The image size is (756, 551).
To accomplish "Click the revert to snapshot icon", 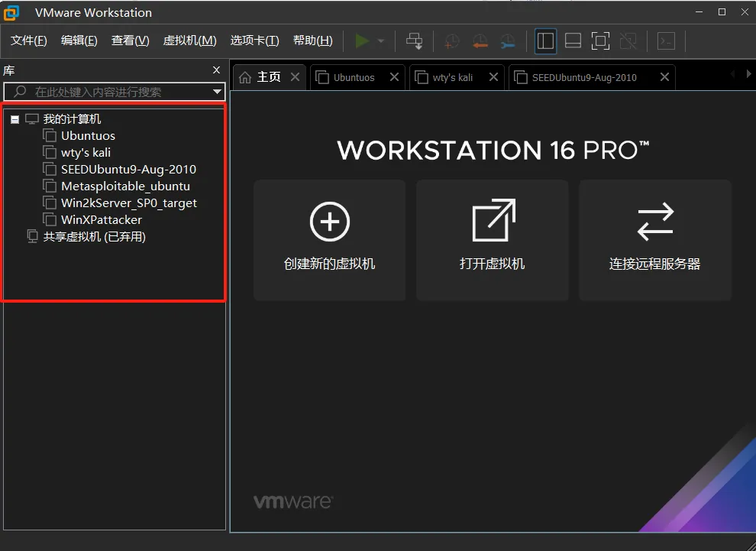I will pyautogui.click(x=480, y=41).
